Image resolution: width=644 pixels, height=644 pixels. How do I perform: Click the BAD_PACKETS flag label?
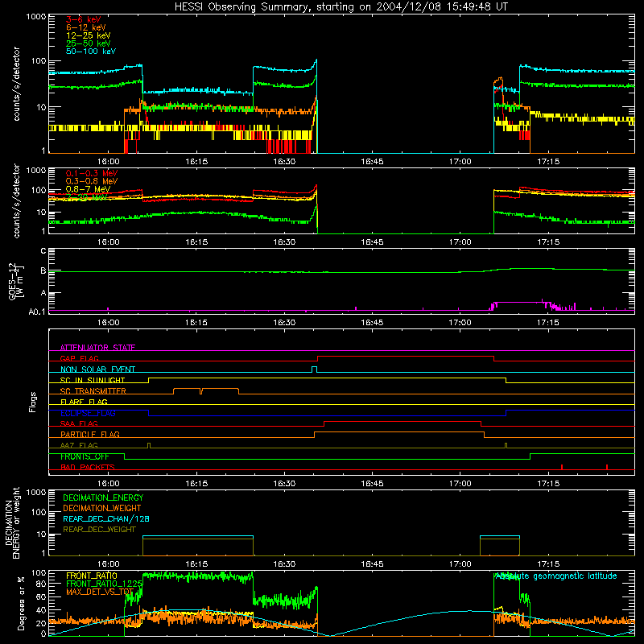tap(88, 467)
